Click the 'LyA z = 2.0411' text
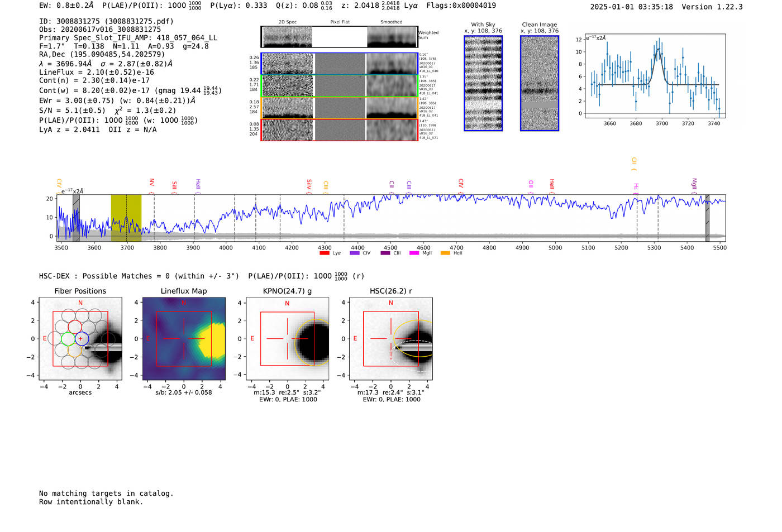This screenshot has width=782, height=532. [x=69, y=130]
